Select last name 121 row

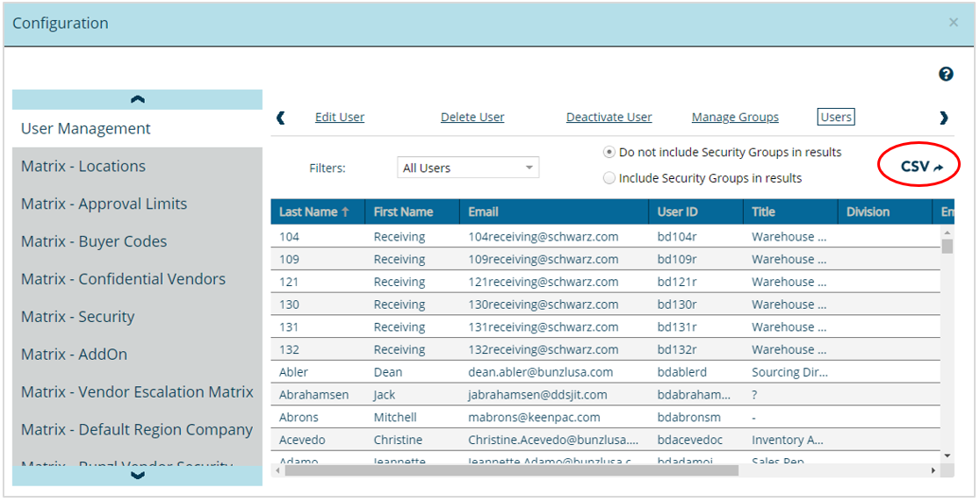[289, 283]
